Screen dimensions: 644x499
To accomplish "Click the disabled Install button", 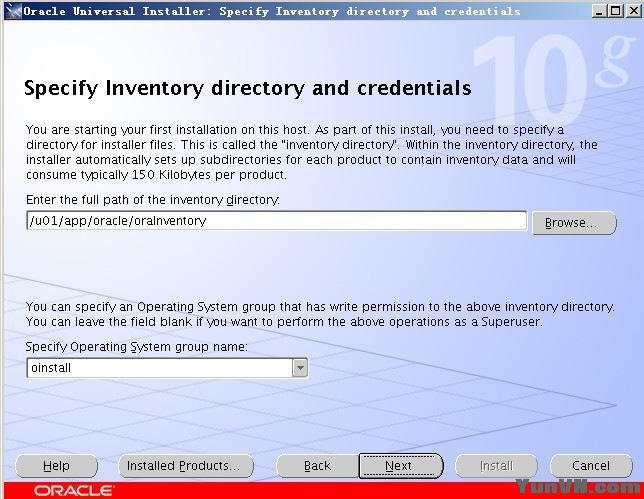I will coord(496,466).
